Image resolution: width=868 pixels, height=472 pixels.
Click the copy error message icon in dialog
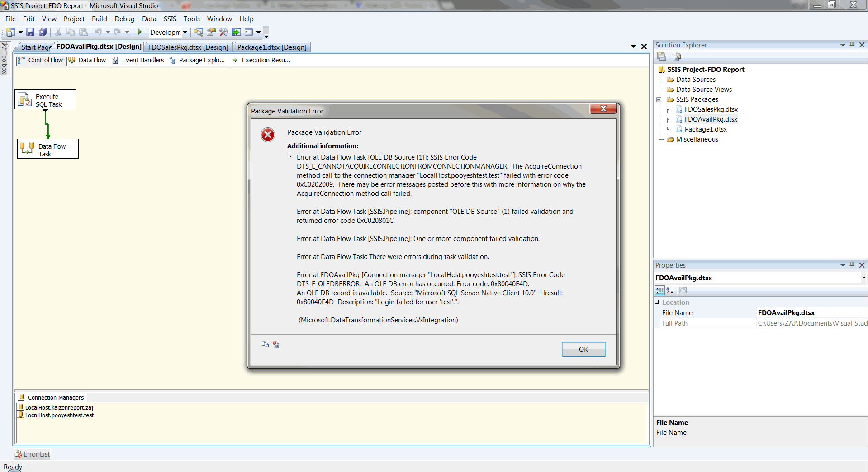(x=265, y=345)
